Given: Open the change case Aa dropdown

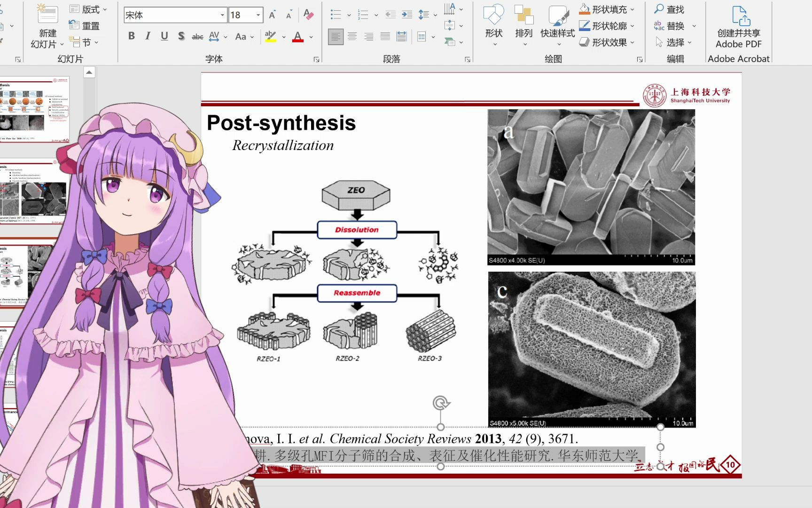Looking at the screenshot, I should pos(245,36).
